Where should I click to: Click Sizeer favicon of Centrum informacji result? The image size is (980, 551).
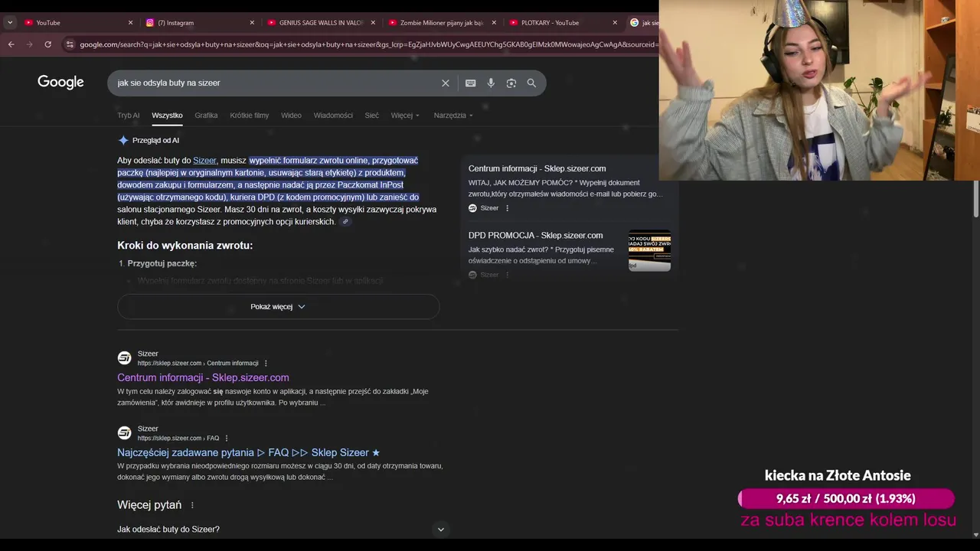pos(124,358)
